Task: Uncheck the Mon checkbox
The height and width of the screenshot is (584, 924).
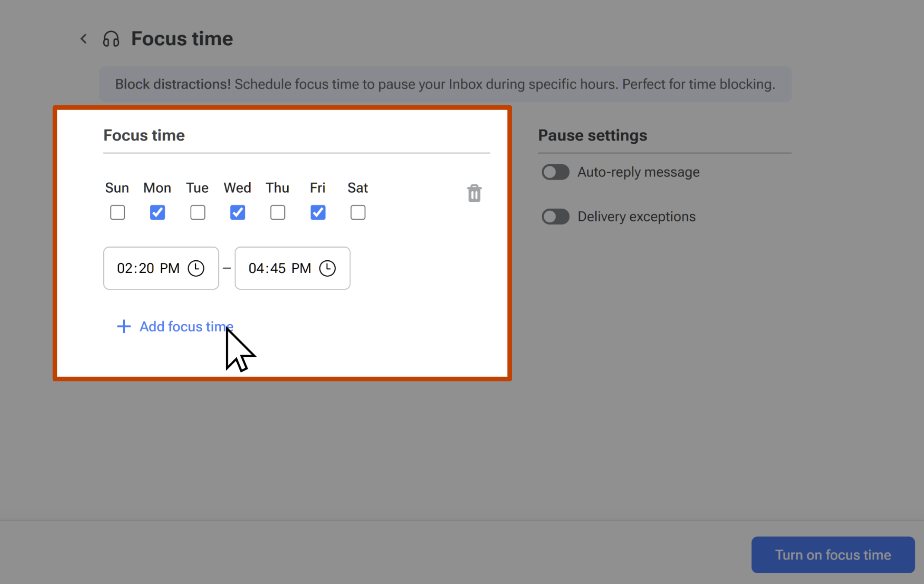Action: (157, 212)
